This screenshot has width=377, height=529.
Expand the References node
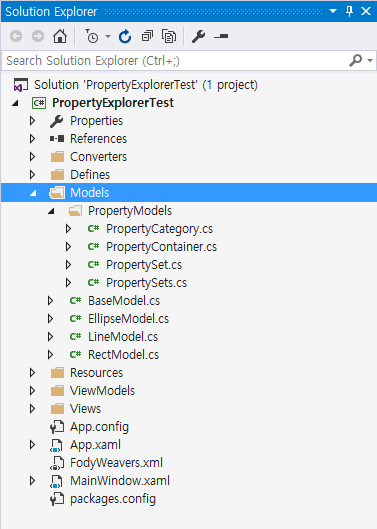[32, 139]
